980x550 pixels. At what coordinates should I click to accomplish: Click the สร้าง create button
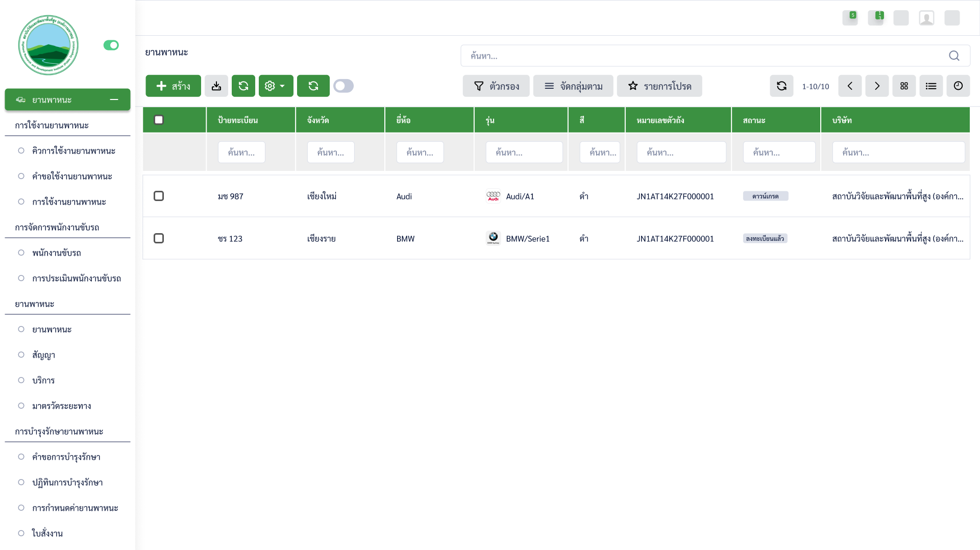173,86
